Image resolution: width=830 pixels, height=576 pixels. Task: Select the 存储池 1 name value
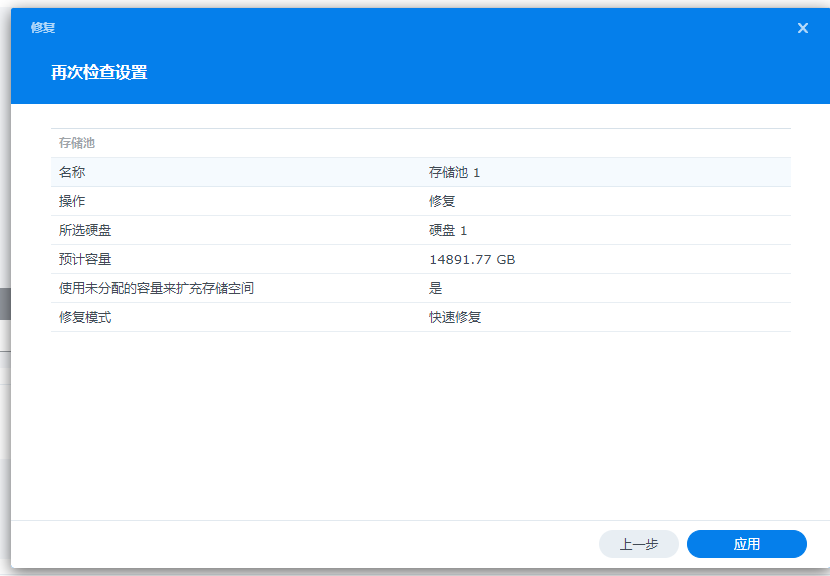click(x=454, y=172)
